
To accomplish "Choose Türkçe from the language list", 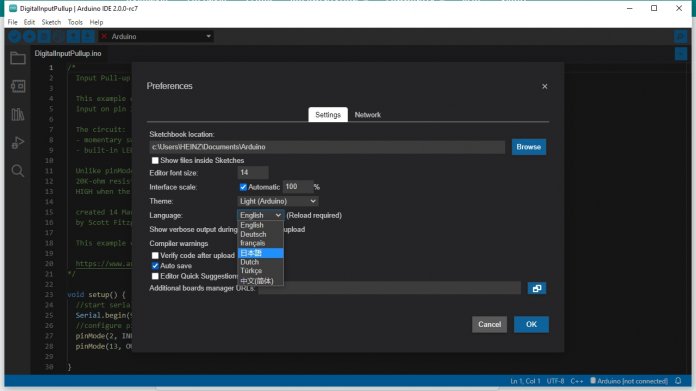I will (x=260, y=271).
